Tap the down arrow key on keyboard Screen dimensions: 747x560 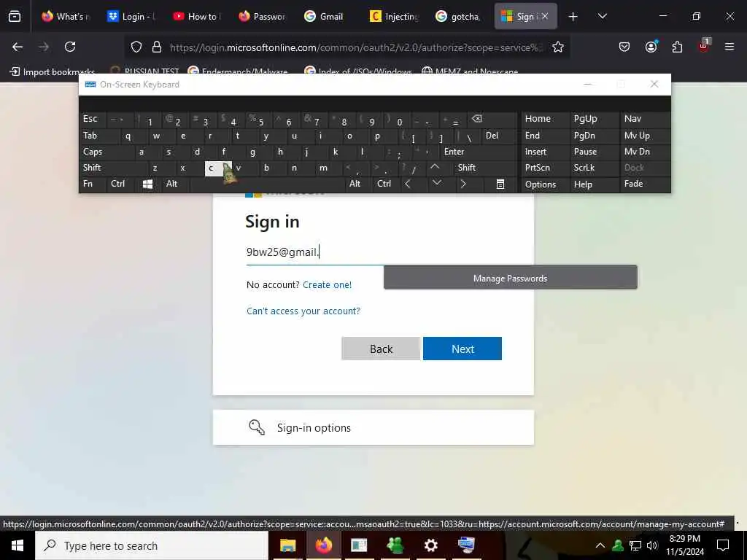[436, 183]
